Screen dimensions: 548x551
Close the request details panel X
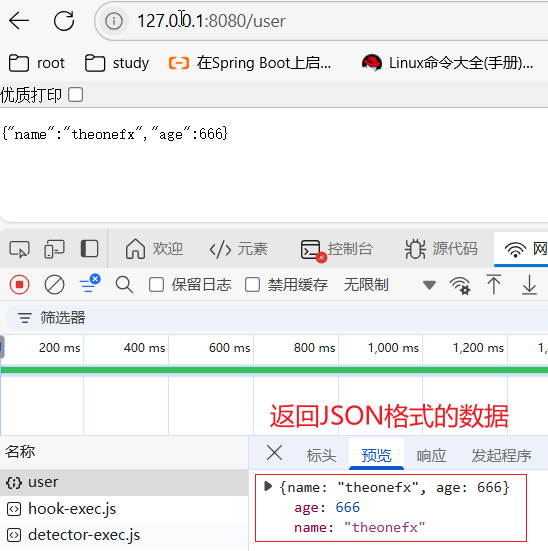(274, 452)
